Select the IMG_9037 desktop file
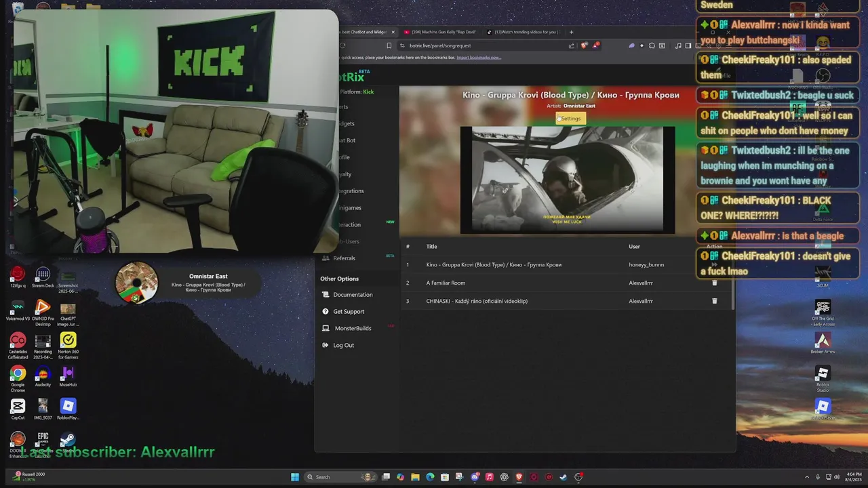This screenshot has width=868, height=488. point(43,409)
